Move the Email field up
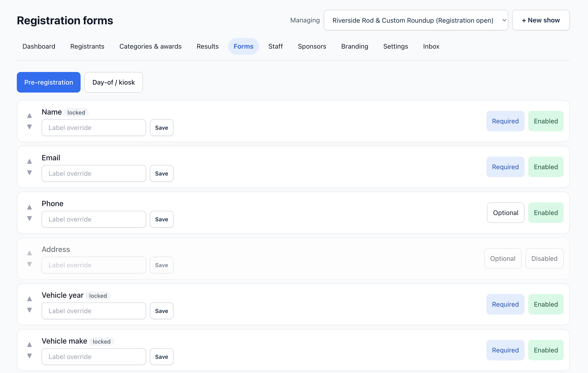588x373 pixels. (29, 161)
